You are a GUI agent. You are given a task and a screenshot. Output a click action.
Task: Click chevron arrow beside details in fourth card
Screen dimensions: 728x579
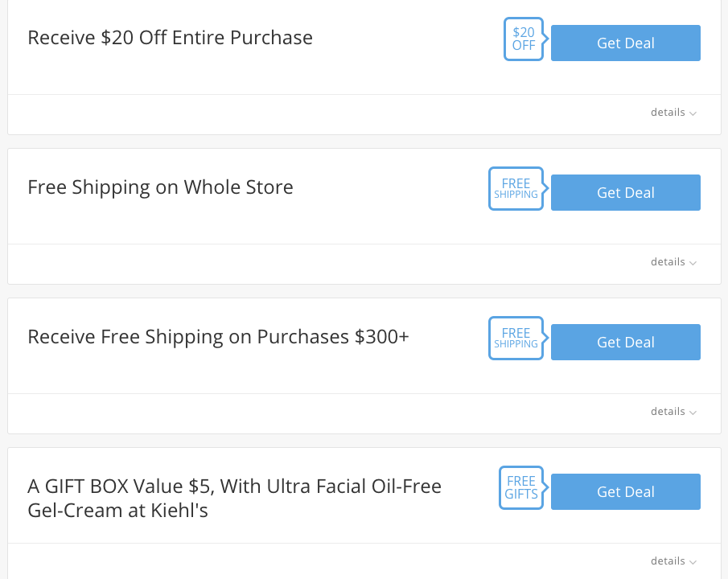click(x=693, y=562)
